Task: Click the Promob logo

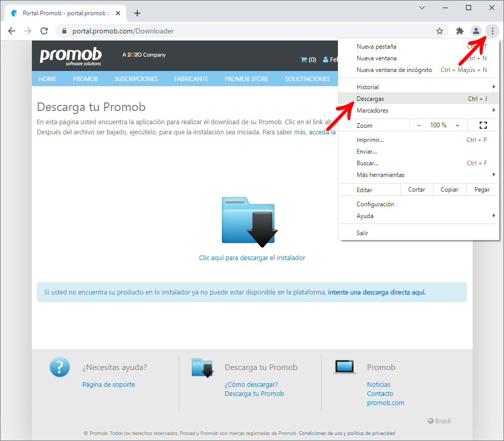Action: (x=71, y=56)
